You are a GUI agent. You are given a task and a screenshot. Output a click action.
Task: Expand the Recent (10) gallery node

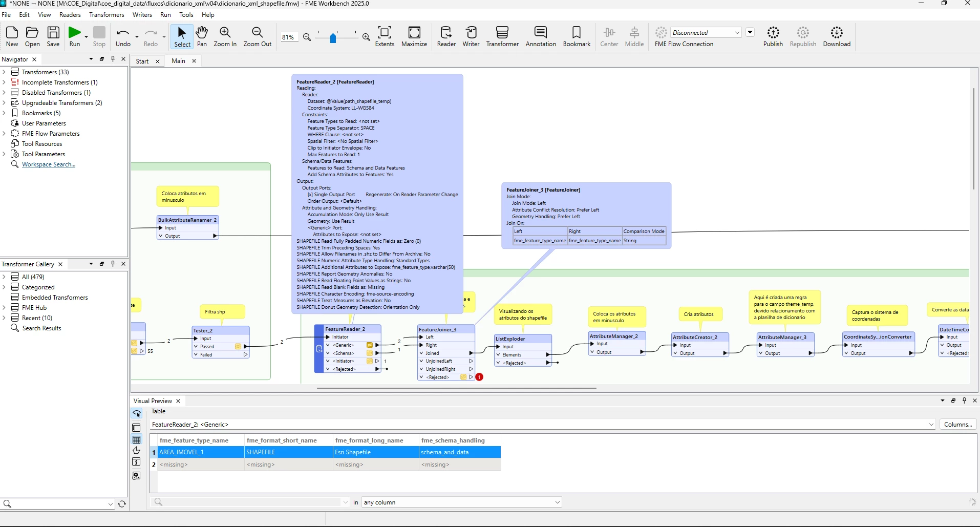coord(4,318)
